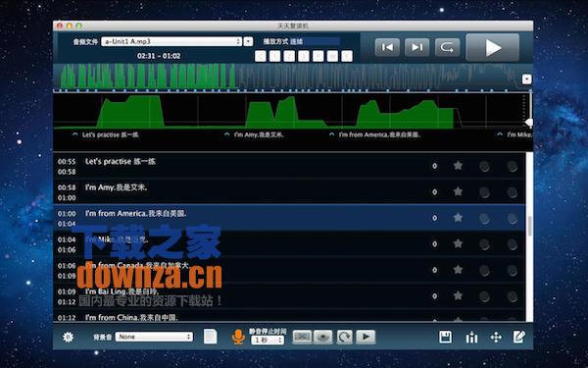Save using the floppy disk icon
Image resolution: width=588 pixels, height=368 pixels.
pyautogui.click(x=446, y=337)
